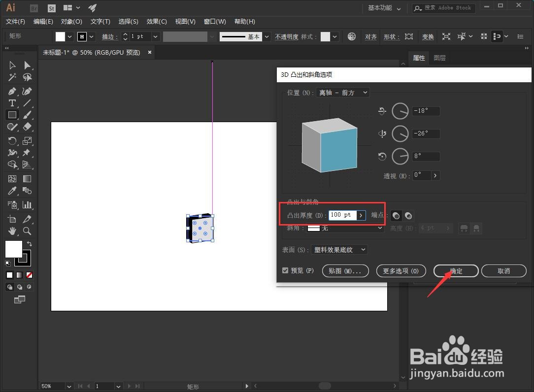Choose the Shaper pencil tool
The height and width of the screenshot is (392, 534).
[12, 127]
